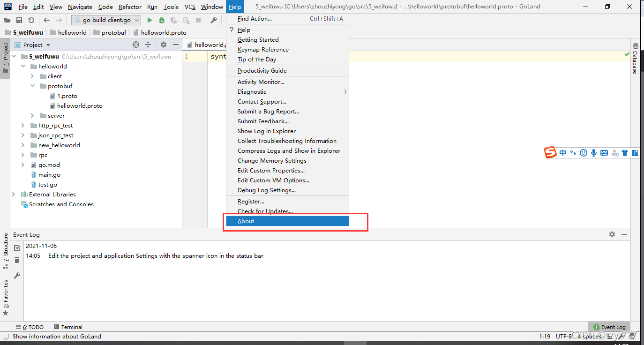The image size is (644, 345).
Task: Run the configuration with the green play icon
Action: [x=150, y=20]
